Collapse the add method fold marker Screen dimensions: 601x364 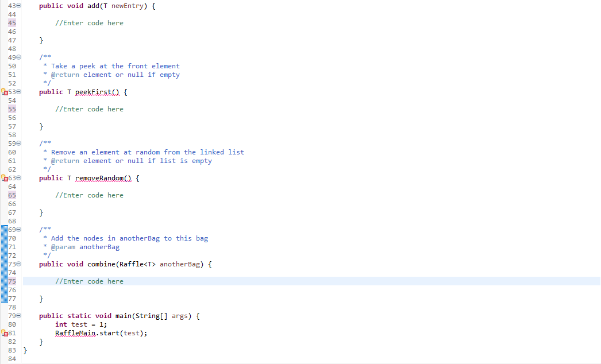(18, 6)
